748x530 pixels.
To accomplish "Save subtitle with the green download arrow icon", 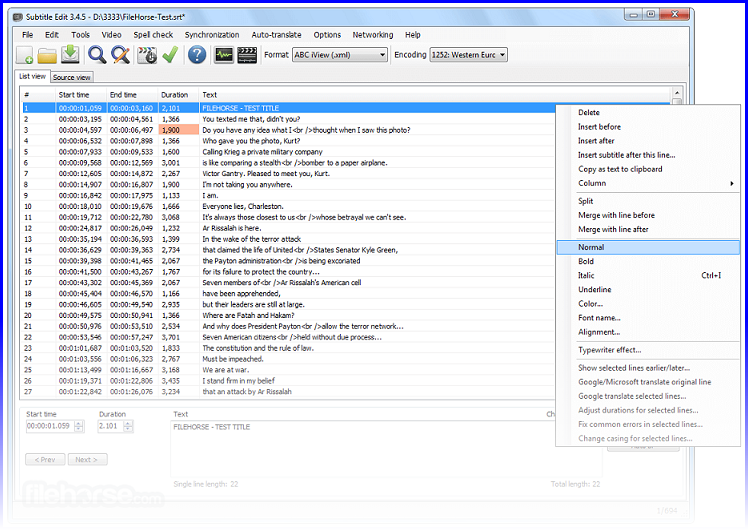I will pos(70,54).
